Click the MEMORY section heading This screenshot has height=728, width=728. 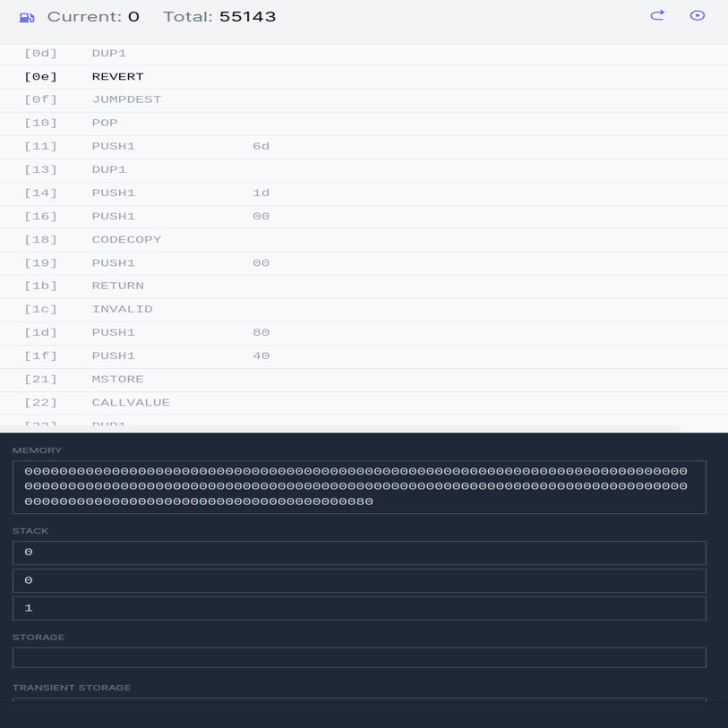click(x=37, y=450)
